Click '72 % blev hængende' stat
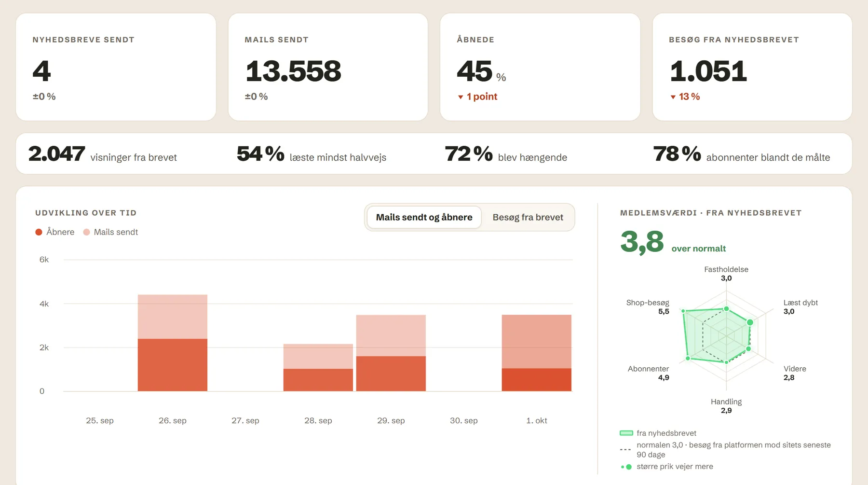Screen dimensions: 868x485 (506, 154)
